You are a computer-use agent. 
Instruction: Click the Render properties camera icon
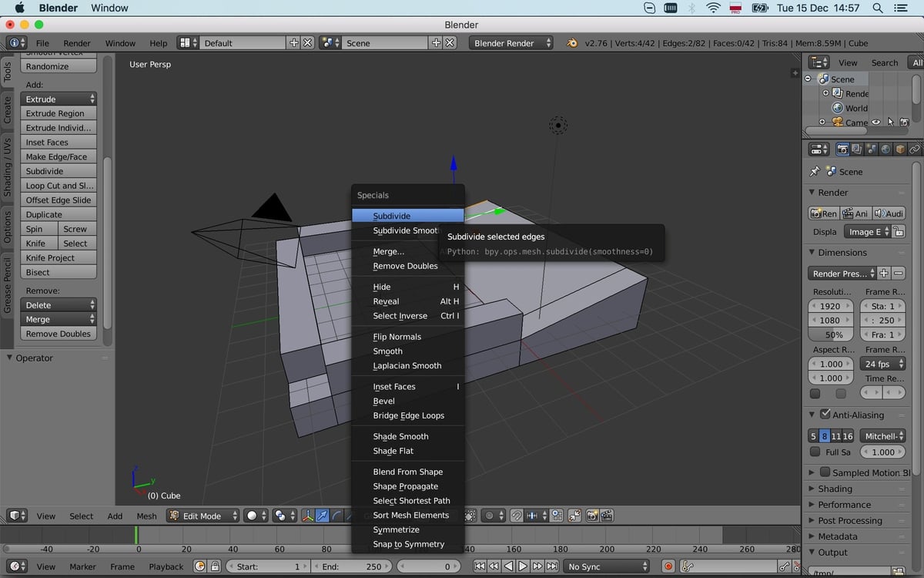(843, 149)
